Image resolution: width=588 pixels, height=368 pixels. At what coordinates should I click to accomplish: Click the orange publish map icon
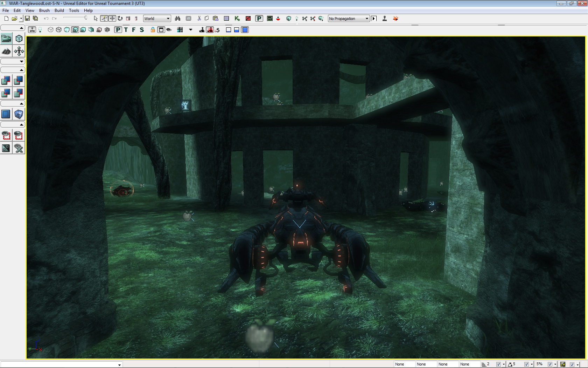(x=395, y=19)
